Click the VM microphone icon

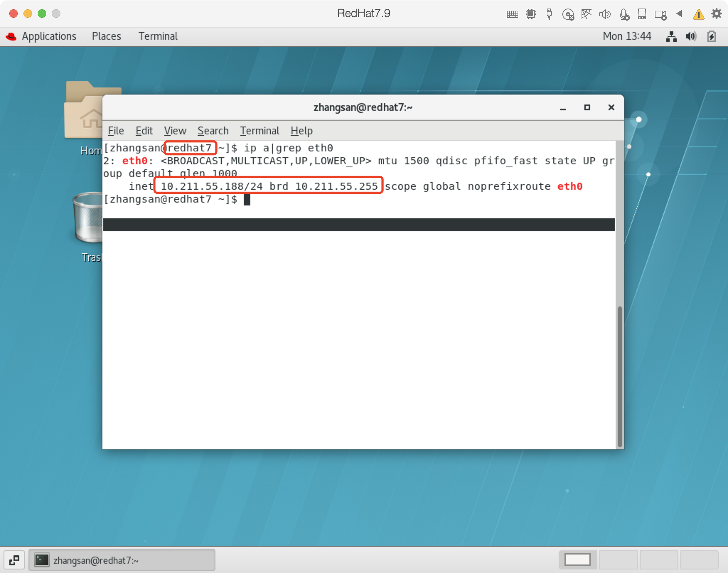624,15
